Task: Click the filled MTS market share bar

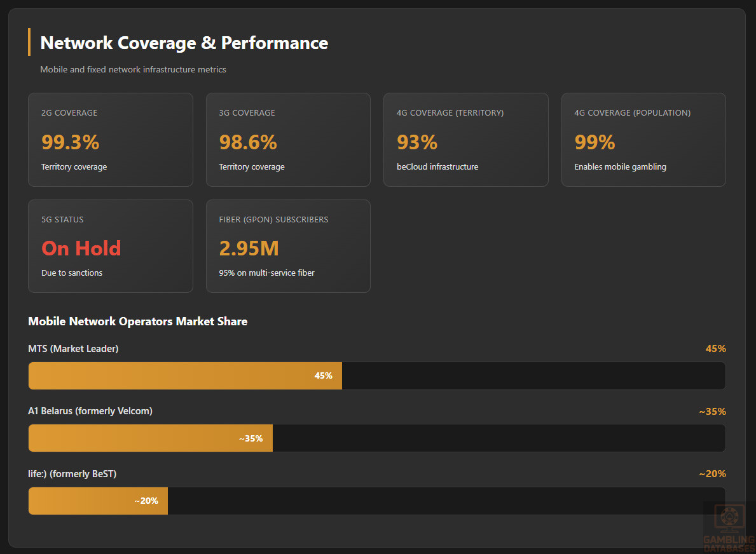Action: [185, 375]
